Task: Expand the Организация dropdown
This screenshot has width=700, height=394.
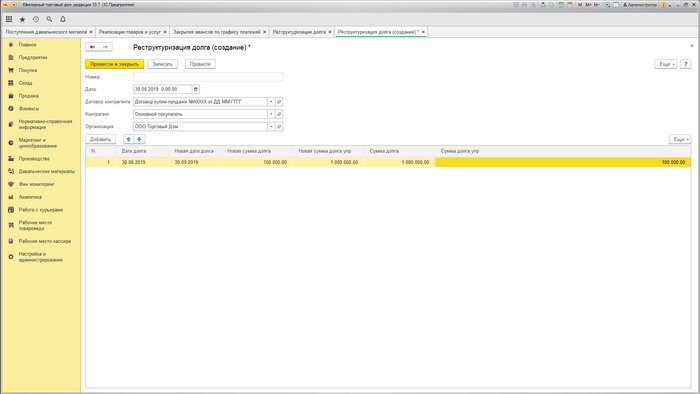Action: click(271, 127)
